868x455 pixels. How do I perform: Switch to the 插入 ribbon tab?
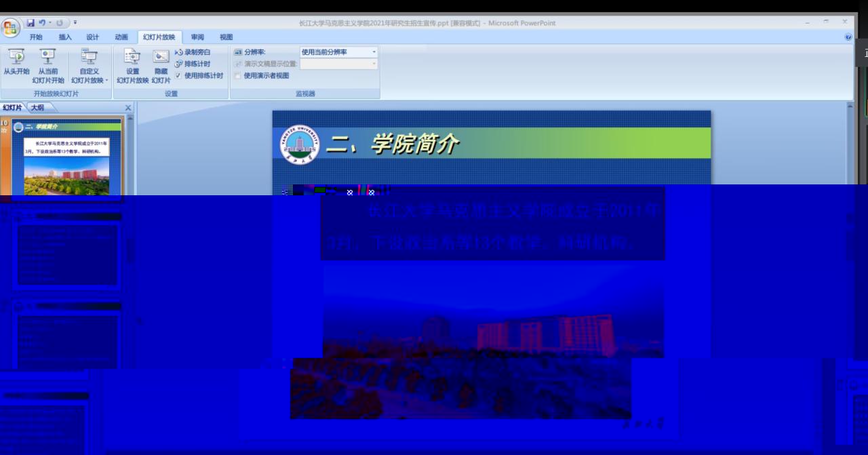tap(64, 37)
